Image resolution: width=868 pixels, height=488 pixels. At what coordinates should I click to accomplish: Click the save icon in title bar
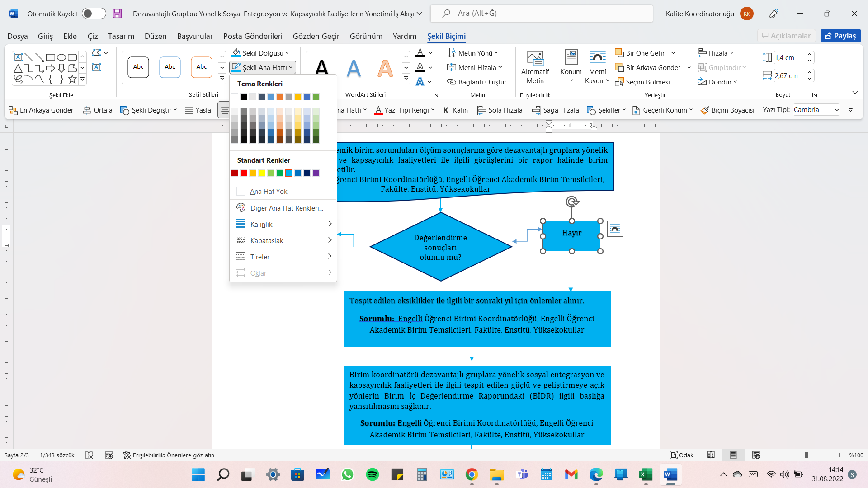tap(117, 14)
